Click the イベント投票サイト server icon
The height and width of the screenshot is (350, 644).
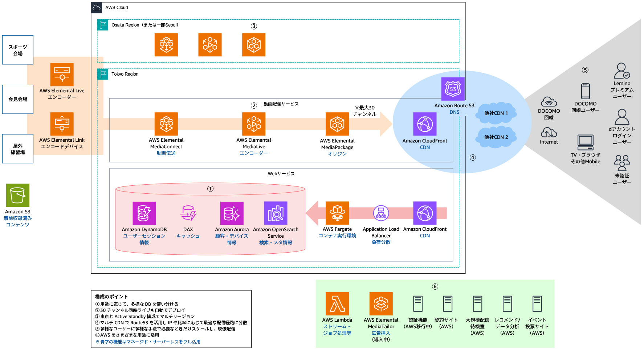pyautogui.click(x=537, y=303)
